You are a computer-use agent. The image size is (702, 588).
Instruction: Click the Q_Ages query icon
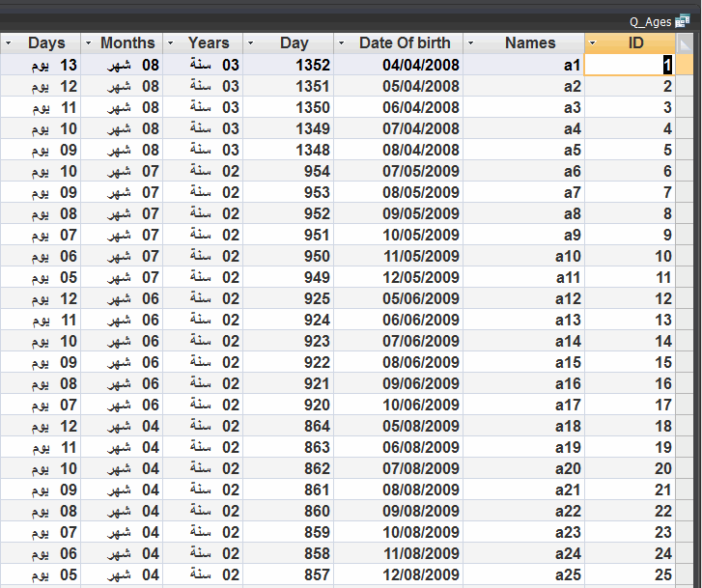683,21
